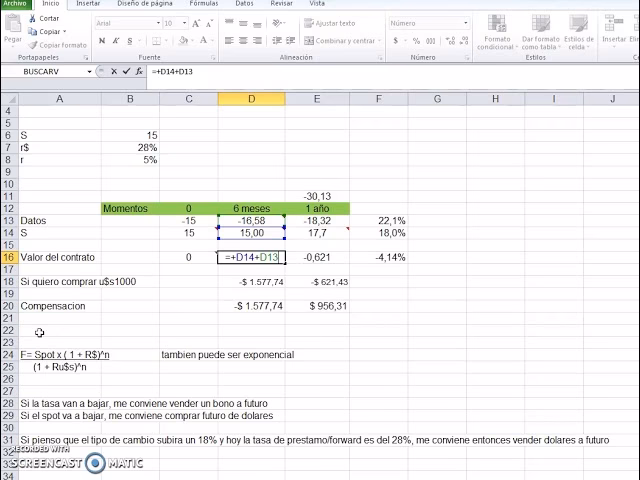Open the Insert Function fx icon
The image size is (640, 480).
point(137,72)
